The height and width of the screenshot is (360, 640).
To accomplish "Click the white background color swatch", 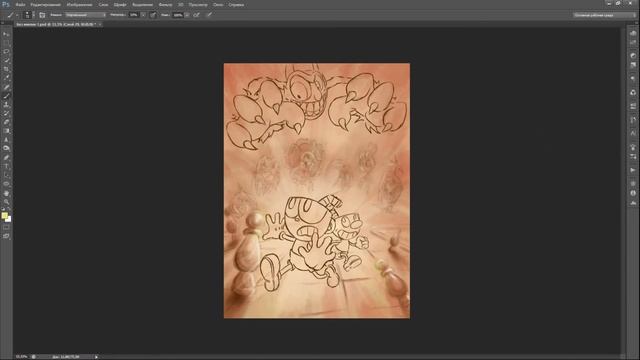I will click(x=9, y=220).
